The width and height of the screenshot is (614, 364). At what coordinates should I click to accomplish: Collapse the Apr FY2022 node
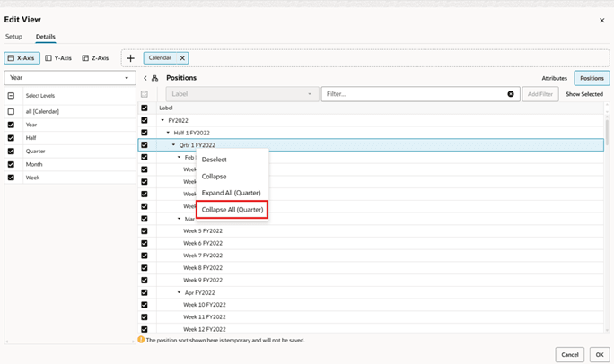[x=180, y=292]
